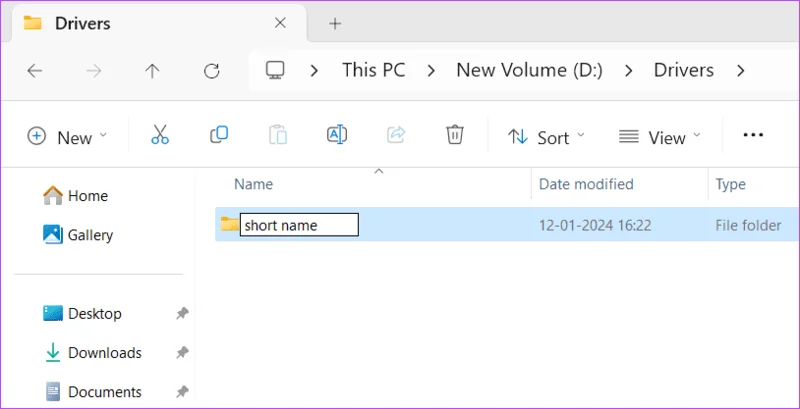The width and height of the screenshot is (800, 409).
Task: Click the Delete trash can icon
Action: (455, 135)
